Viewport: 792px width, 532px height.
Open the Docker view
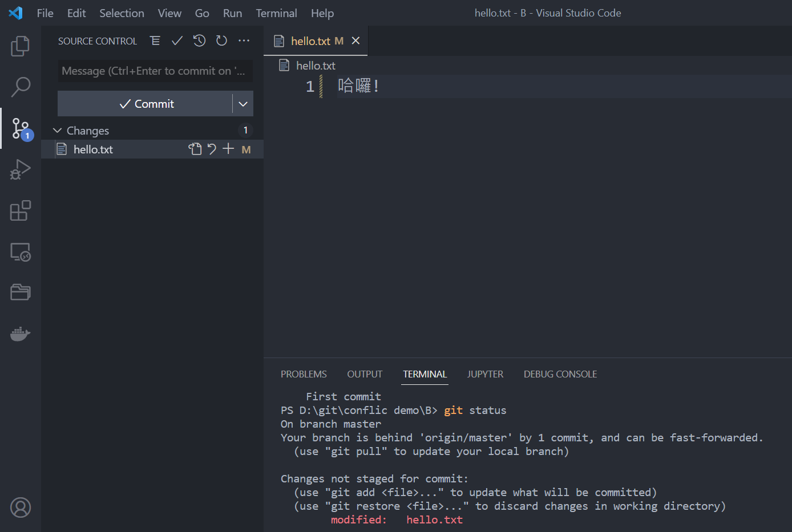21,334
